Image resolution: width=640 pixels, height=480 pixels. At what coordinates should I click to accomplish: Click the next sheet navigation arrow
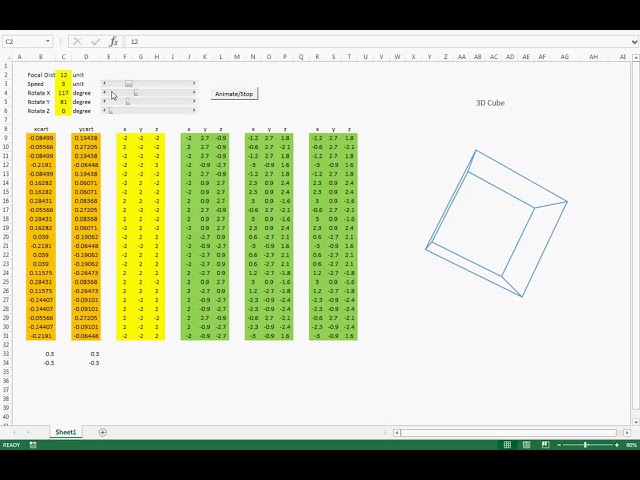[28, 432]
